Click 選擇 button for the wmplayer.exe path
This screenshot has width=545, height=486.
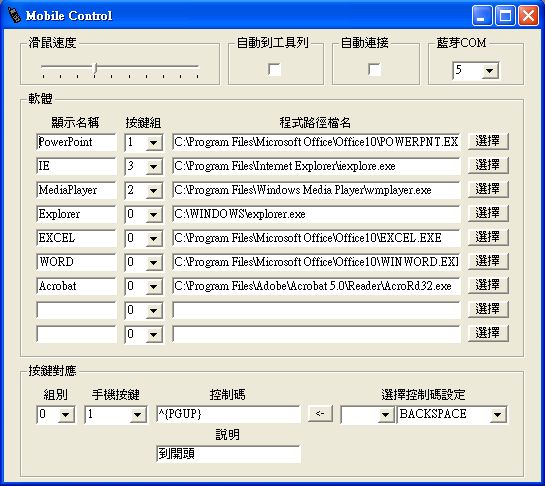click(488, 189)
